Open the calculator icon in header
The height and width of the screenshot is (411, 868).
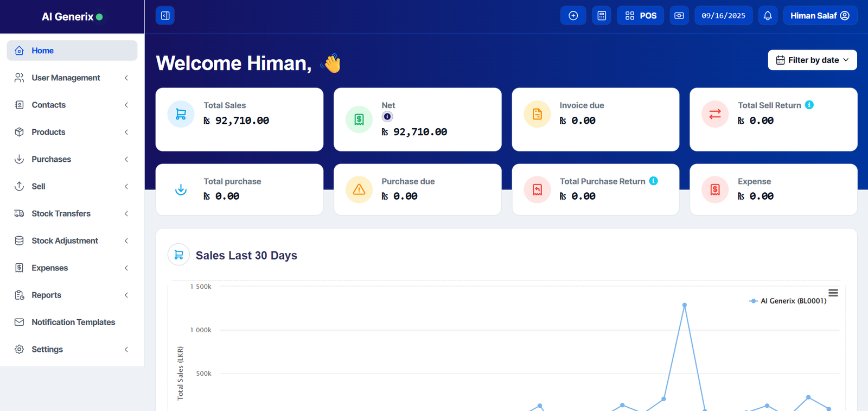point(602,16)
